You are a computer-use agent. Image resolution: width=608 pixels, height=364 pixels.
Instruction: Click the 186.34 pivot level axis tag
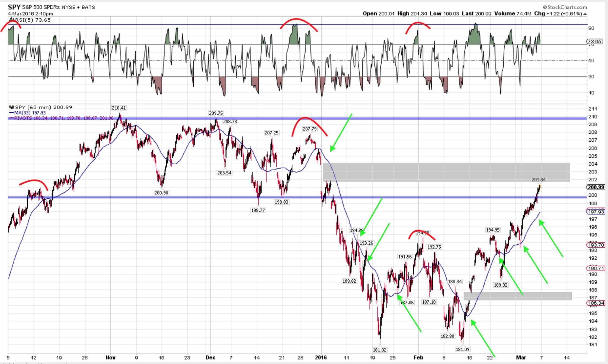[596, 303]
